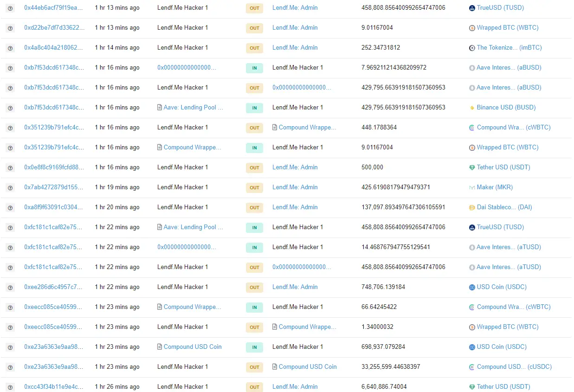This screenshot has width=574, height=392.
Task: Open the 0x00000000000000 recipient in the 429,795 aBUSD row
Action: click(302, 88)
